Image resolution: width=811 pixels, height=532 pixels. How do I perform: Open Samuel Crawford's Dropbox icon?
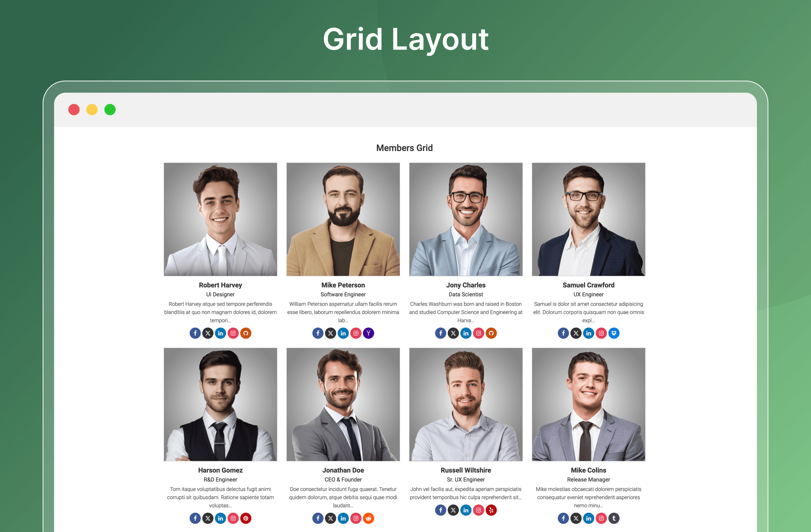(614, 333)
